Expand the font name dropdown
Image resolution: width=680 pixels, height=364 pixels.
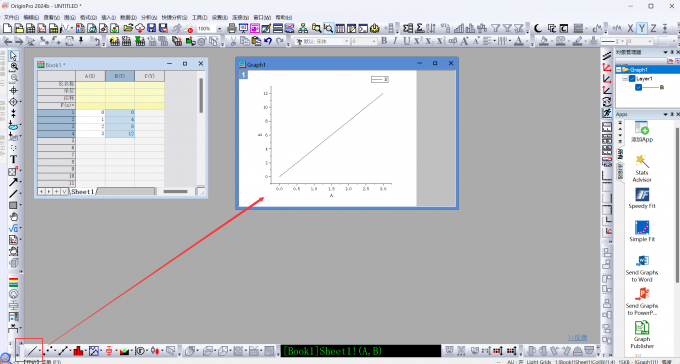[x=347, y=41]
